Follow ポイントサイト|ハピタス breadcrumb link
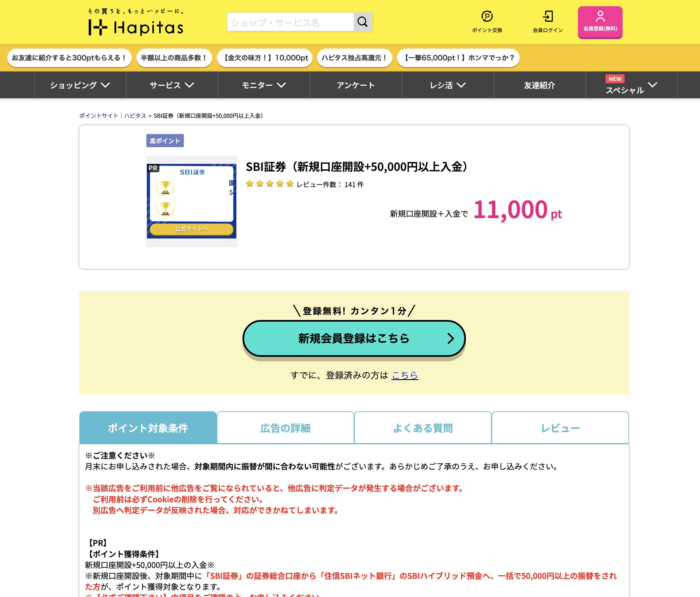The width and height of the screenshot is (700, 597). pyautogui.click(x=113, y=116)
